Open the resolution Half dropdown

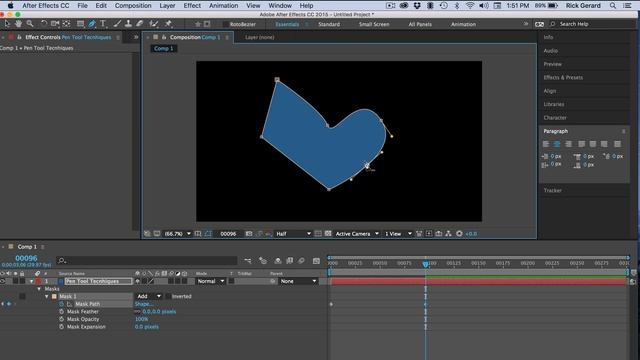293,234
